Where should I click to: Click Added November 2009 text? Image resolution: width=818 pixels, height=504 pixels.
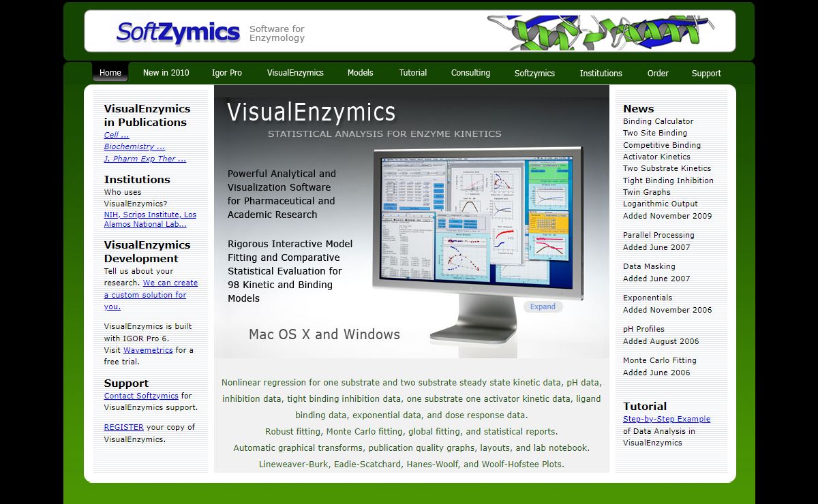point(667,216)
